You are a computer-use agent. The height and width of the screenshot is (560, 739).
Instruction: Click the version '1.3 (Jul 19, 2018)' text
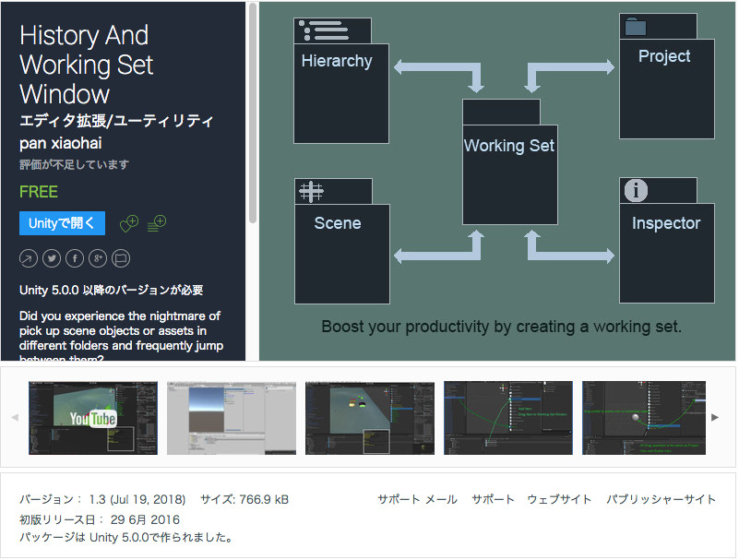tap(137, 499)
